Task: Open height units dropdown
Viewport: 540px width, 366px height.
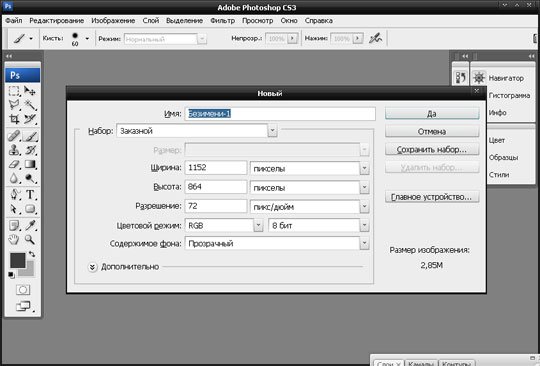Action: [364, 188]
